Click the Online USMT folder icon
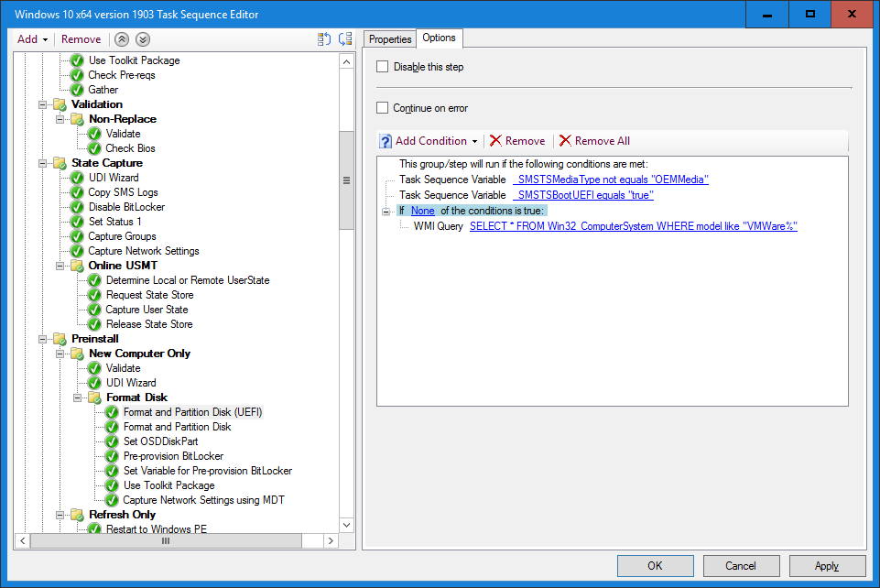880x588 pixels. (x=77, y=266)
